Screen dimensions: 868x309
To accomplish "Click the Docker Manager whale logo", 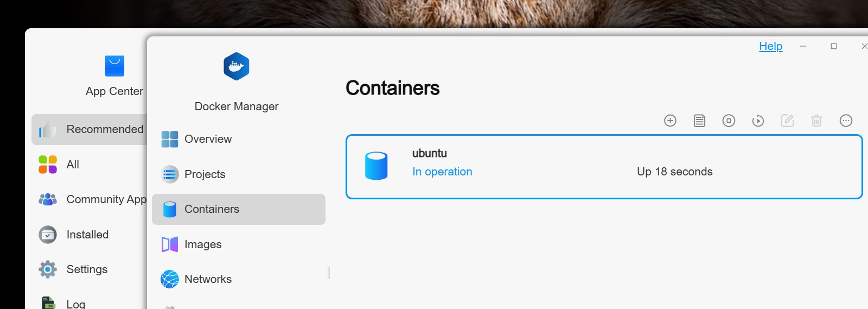I will (236, 66).
